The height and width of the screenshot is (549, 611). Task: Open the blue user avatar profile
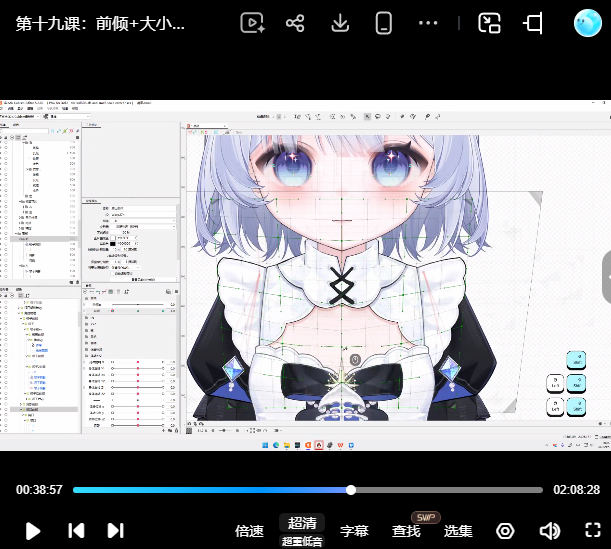click(x=587, y=23)
